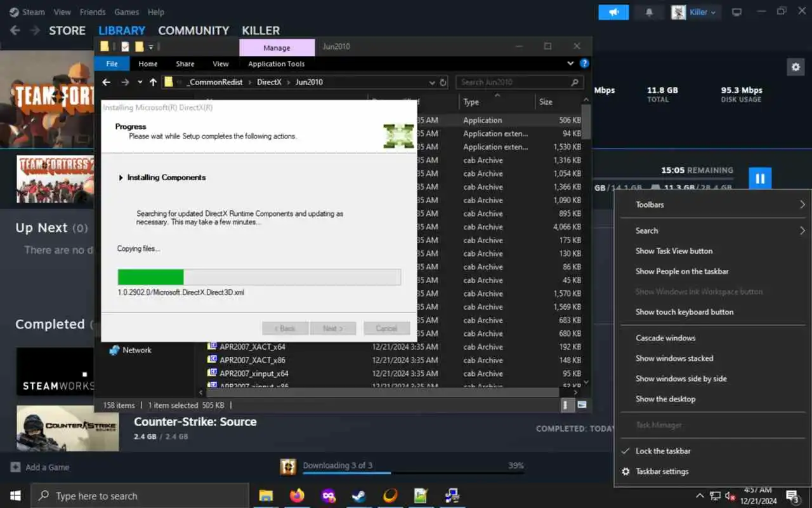Open the File menu in Explorer
The width and height of the screenshot is (812, 508).
[112, 63]
